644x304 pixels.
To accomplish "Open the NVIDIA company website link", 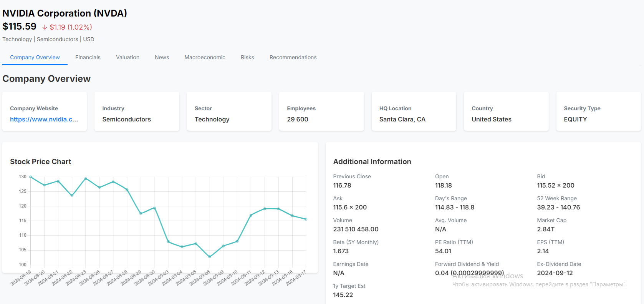I will pyautogui.click(x=44, y=119).
